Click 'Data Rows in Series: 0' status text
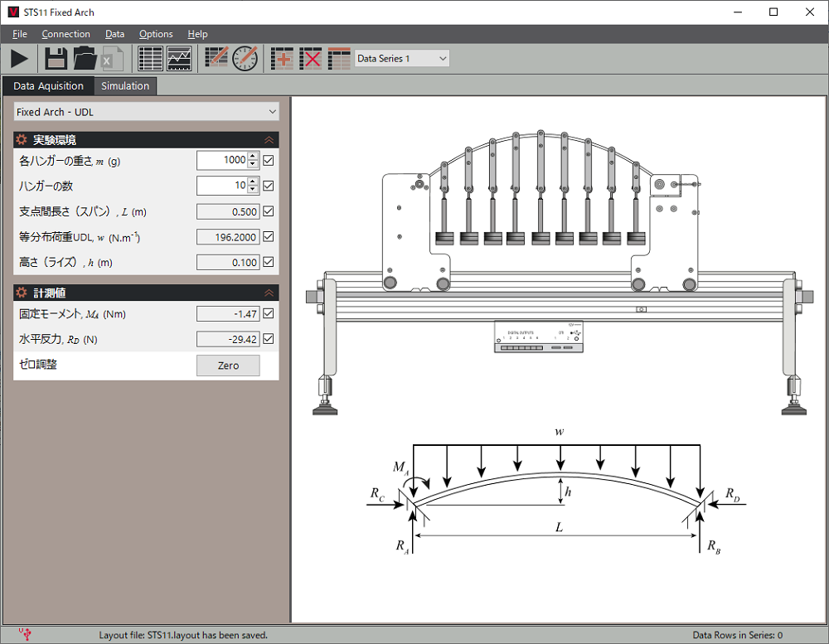Viewport: 829px width, 644px height. pos(738,635)
